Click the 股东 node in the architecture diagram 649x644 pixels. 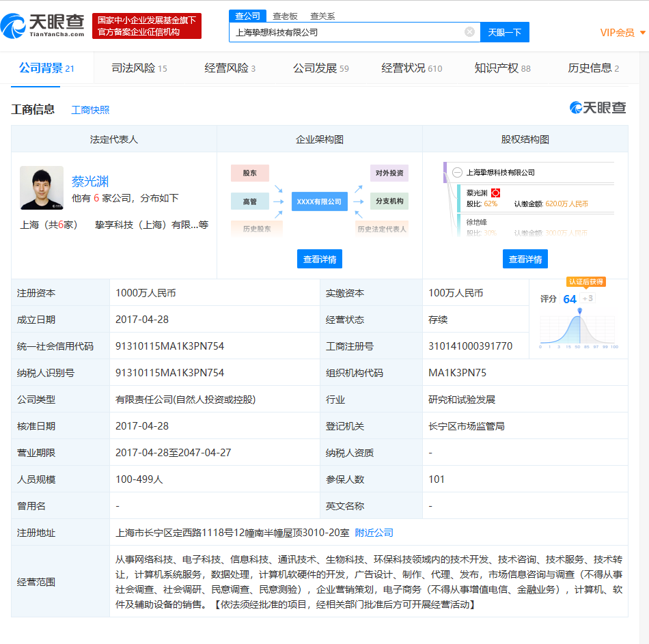pyautogui.click(x=250, y=173)
